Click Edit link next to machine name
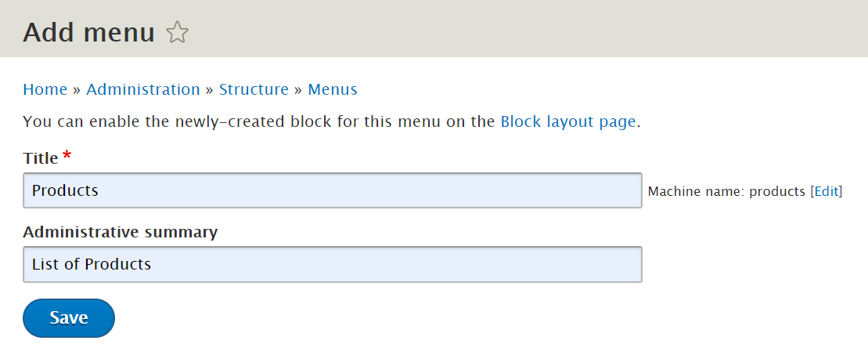 coord(826,191)
